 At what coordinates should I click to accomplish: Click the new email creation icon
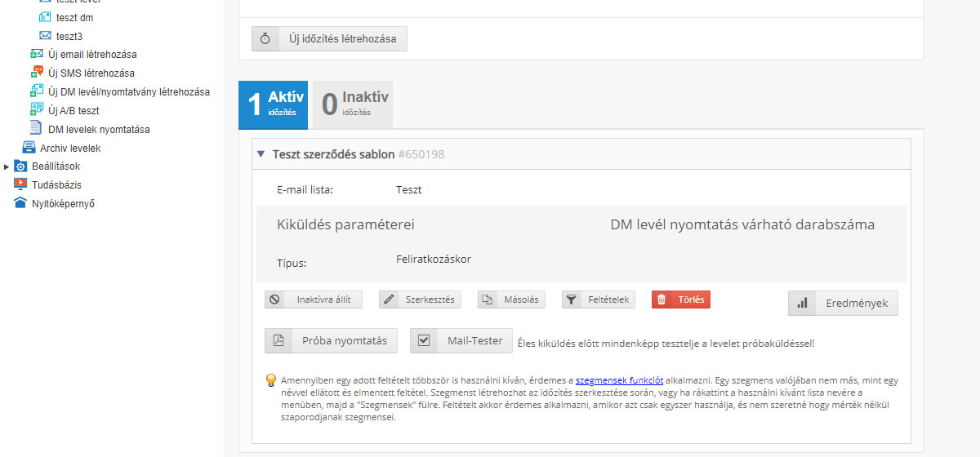(x=36, y=54)
